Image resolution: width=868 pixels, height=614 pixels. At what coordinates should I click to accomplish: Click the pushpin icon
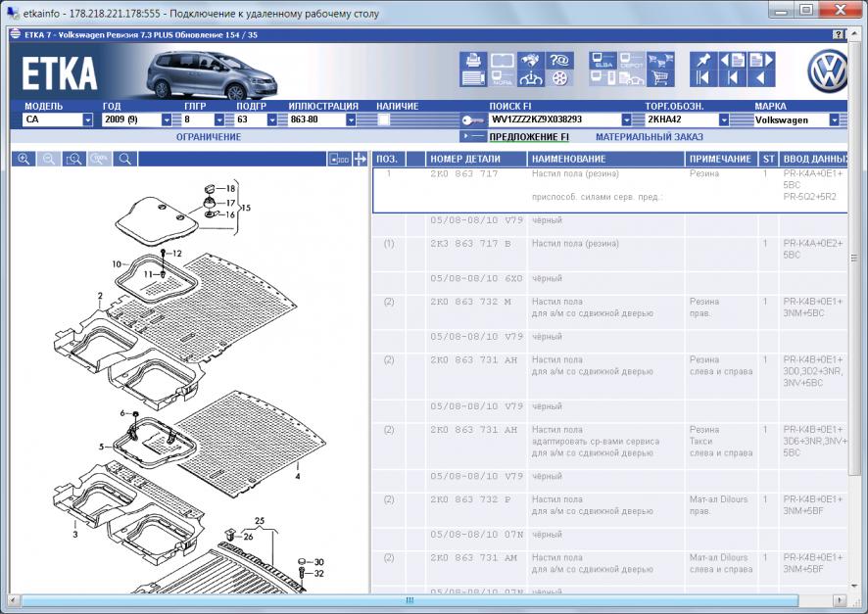pos(703,61)
